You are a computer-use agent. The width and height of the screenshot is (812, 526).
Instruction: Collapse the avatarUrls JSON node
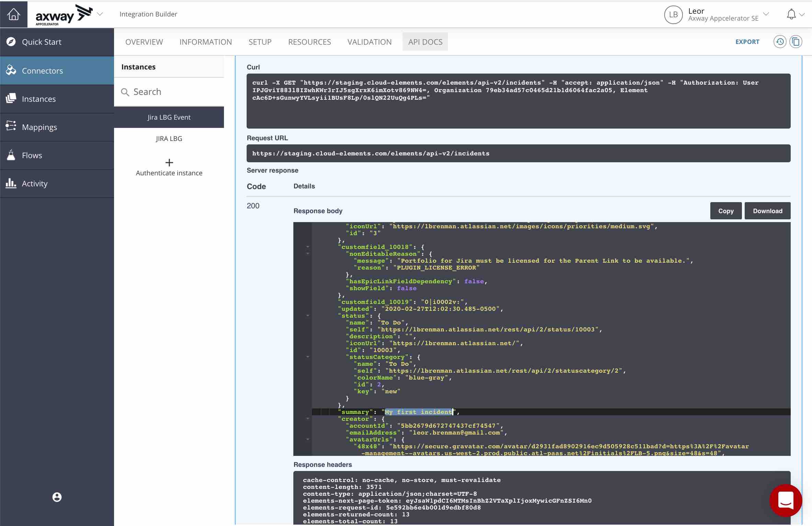point(308,439)
